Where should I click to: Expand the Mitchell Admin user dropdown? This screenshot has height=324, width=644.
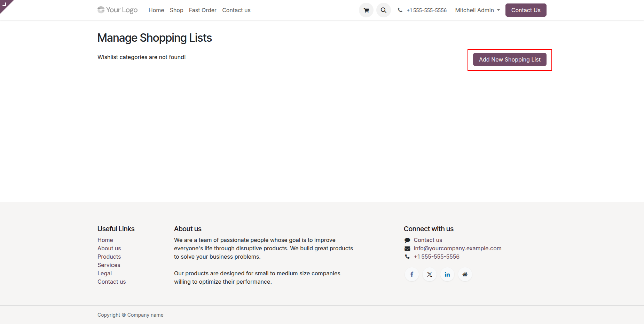pyautogui.click(x=477, y=10)
